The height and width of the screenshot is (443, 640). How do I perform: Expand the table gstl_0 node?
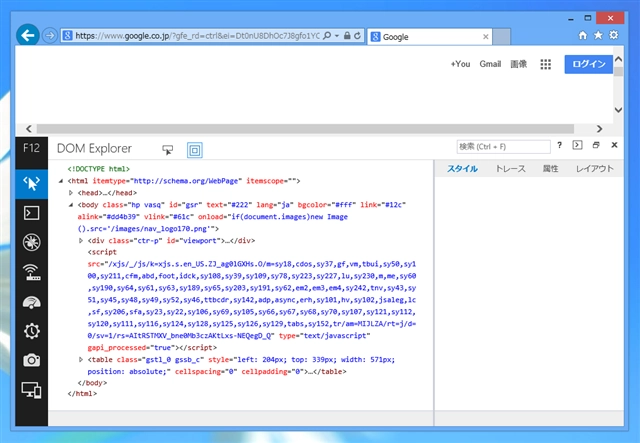(x=80, y=360)
